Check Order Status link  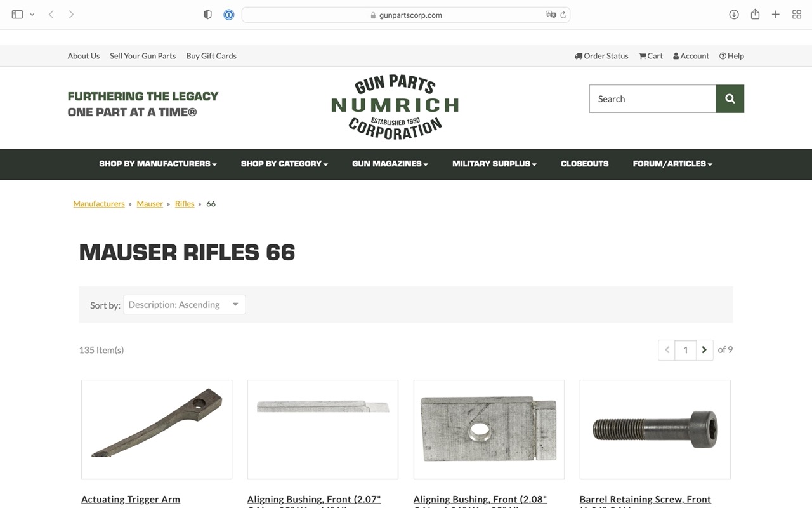601,56
